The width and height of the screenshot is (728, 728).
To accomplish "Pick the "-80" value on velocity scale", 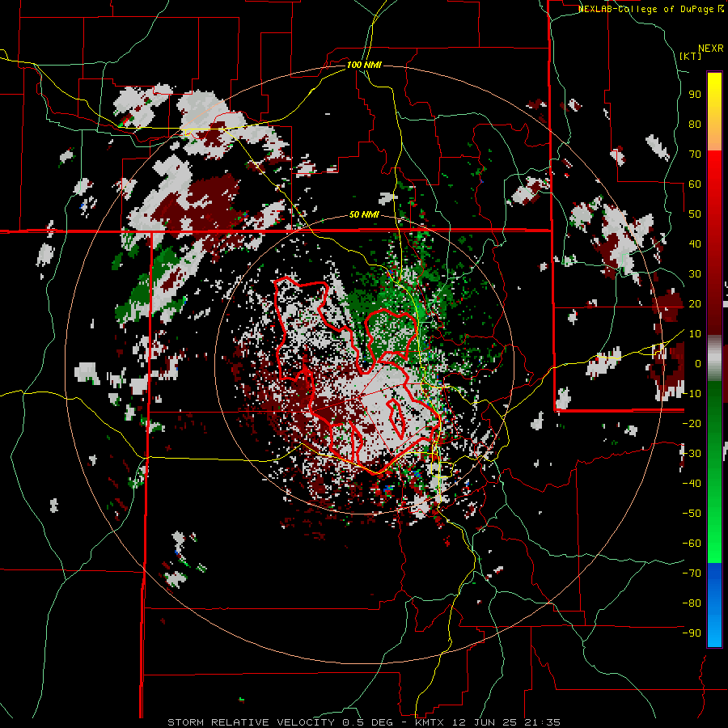I will (x=692, y=603).
